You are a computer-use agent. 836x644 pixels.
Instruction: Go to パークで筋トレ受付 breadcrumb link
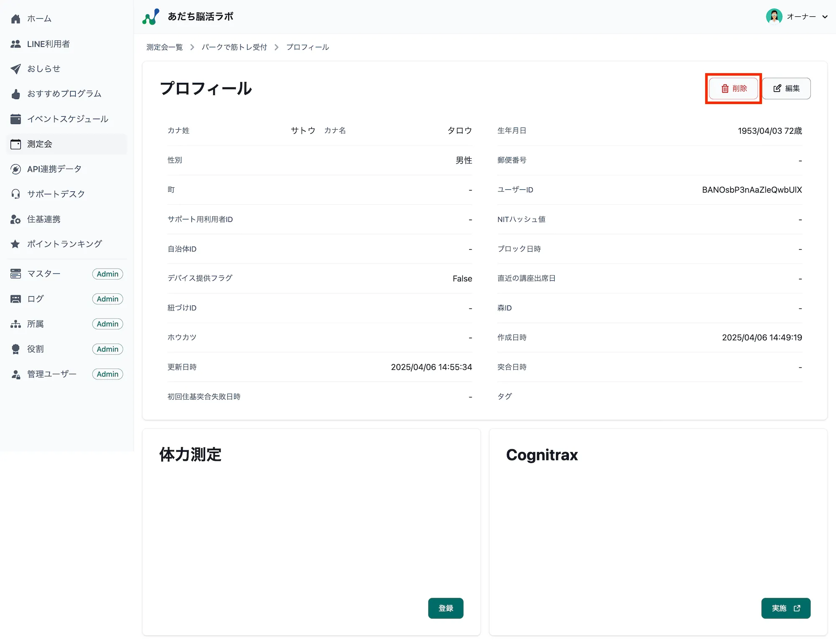click(x=234, y=47)
